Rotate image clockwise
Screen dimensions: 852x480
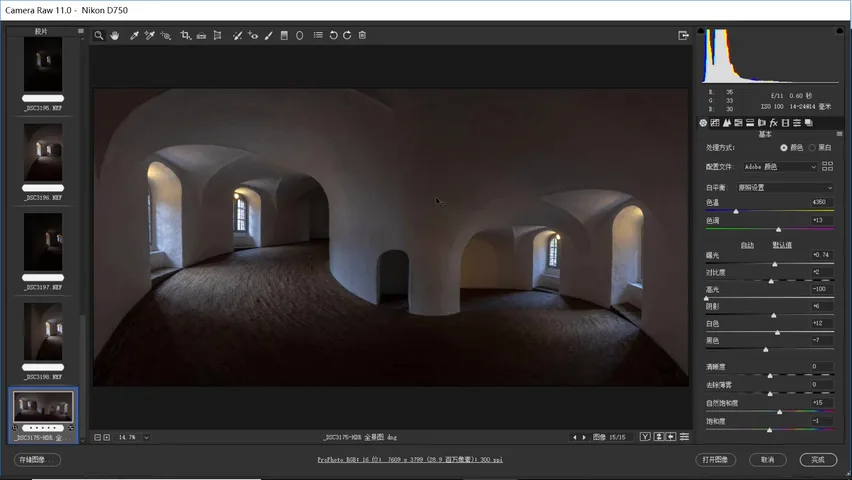point(347,35)
